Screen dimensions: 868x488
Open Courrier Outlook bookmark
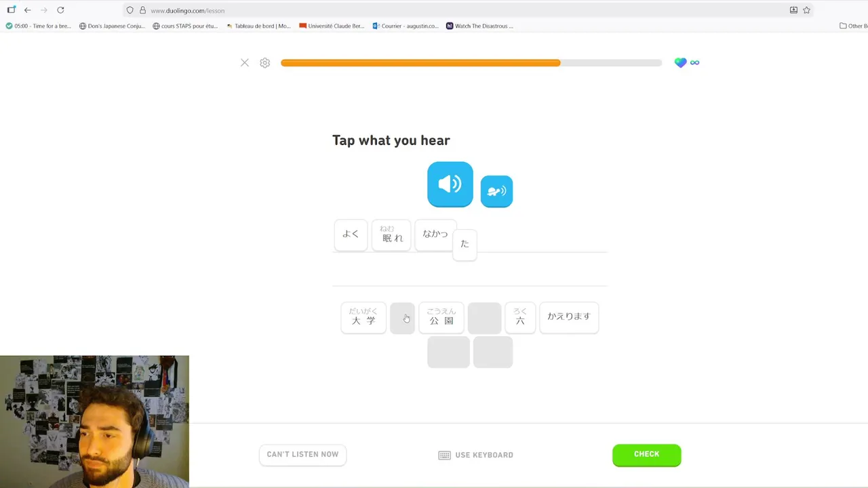(406, 26)
